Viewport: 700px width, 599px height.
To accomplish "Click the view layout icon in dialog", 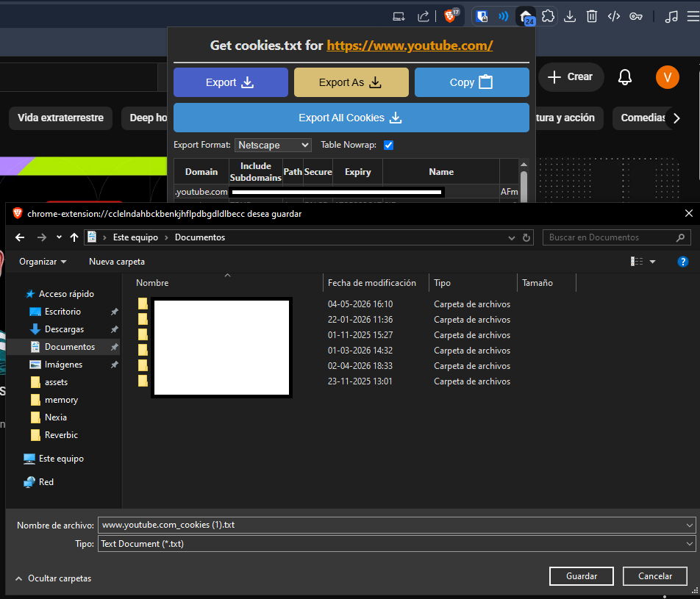I will 637,262.
